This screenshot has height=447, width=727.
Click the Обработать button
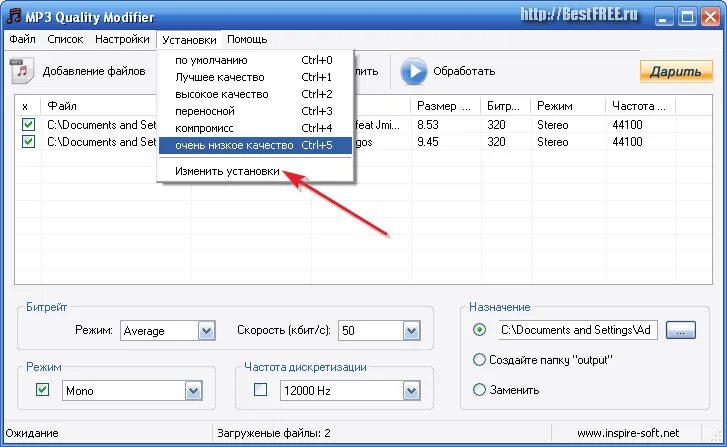tap(448, 71)
